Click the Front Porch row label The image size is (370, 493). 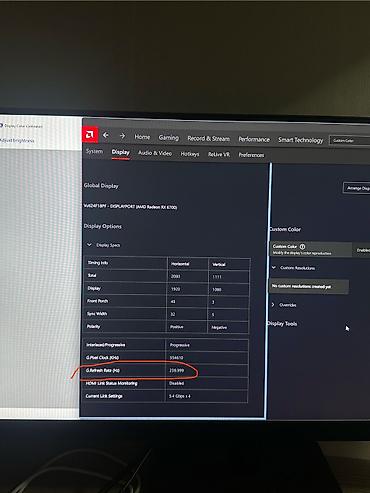pos(98,301)
